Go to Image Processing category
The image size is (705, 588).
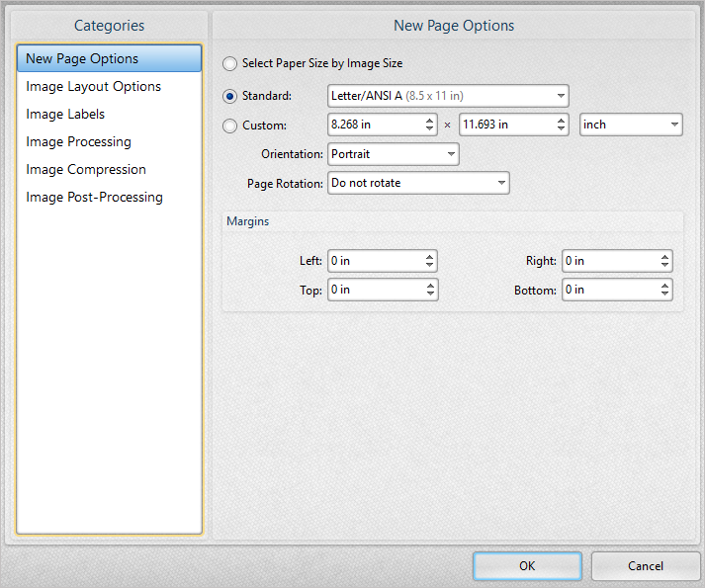[x=78, y=142]
